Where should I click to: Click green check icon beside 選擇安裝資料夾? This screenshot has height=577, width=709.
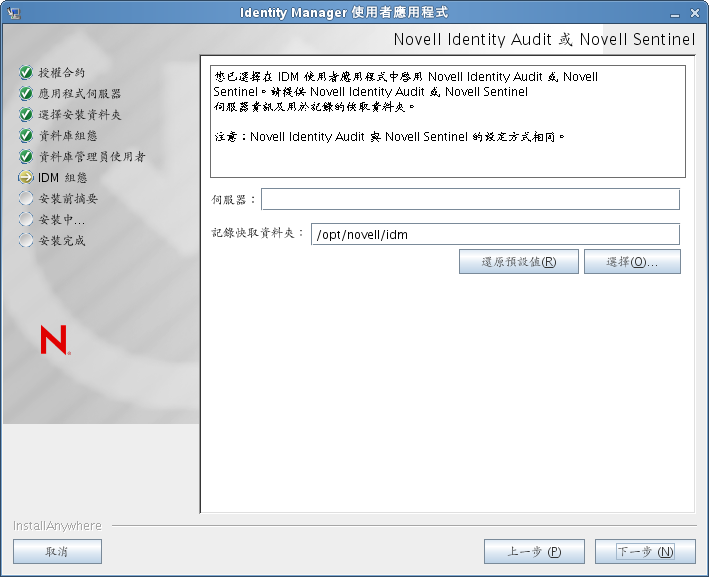pyautogui.click(x=26, y=114)
